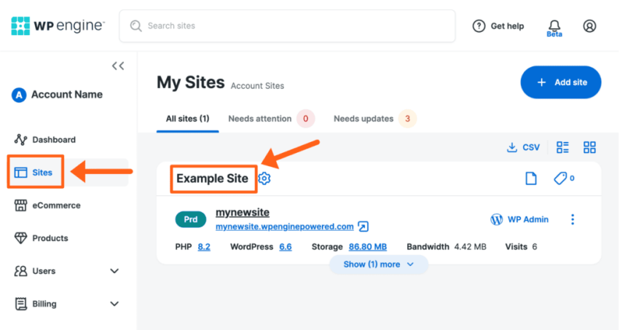
Task: Click the Bandwidth 4.42 MB value
Action: (471, 247)
